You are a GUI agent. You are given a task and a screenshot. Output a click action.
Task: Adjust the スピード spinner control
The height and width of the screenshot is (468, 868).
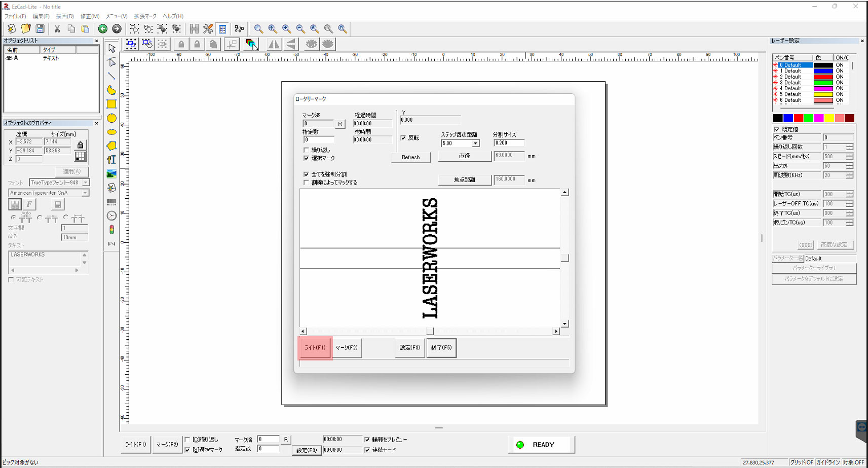pyautogui.click(x=849, y=157)
